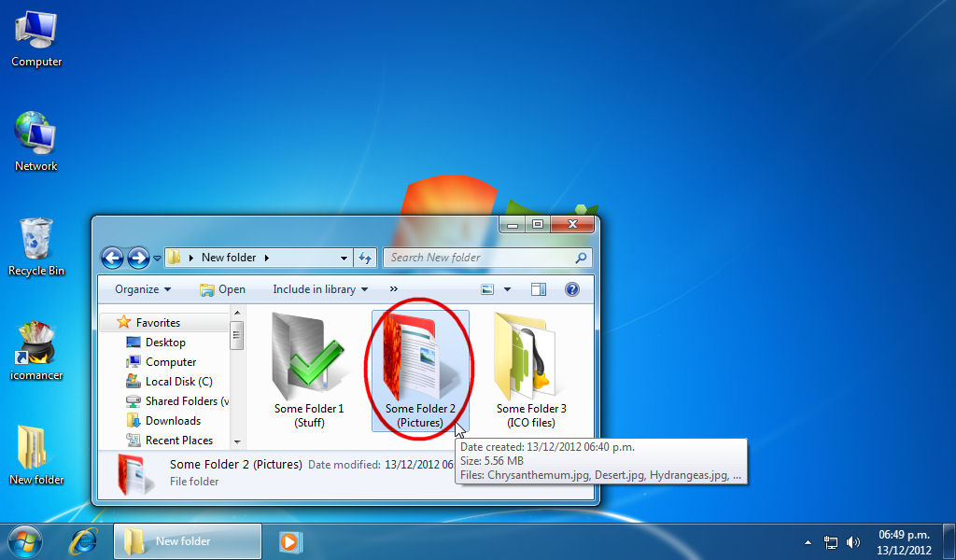Open Computer in the navigation pane
Screen dimensions: 956x560
pyautogui.click(x=171, y=362)
